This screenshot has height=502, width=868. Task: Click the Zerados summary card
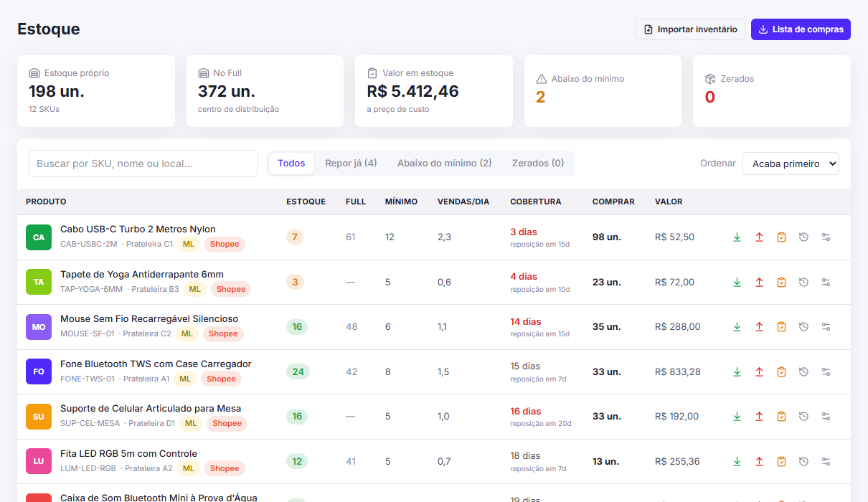pyautogui.click(x=772, y=91)
